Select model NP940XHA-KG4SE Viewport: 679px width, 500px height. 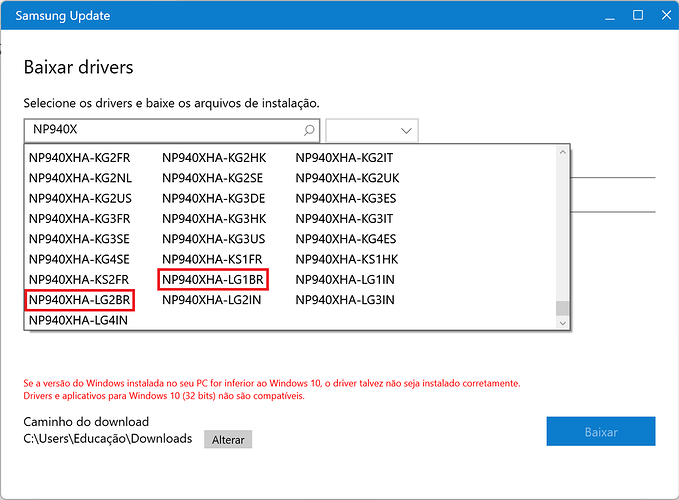[x=79, y=259]
